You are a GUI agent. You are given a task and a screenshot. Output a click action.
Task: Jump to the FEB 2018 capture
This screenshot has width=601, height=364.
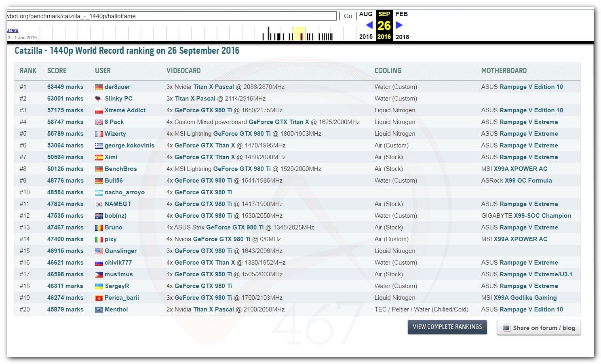[x=402, y=14]
